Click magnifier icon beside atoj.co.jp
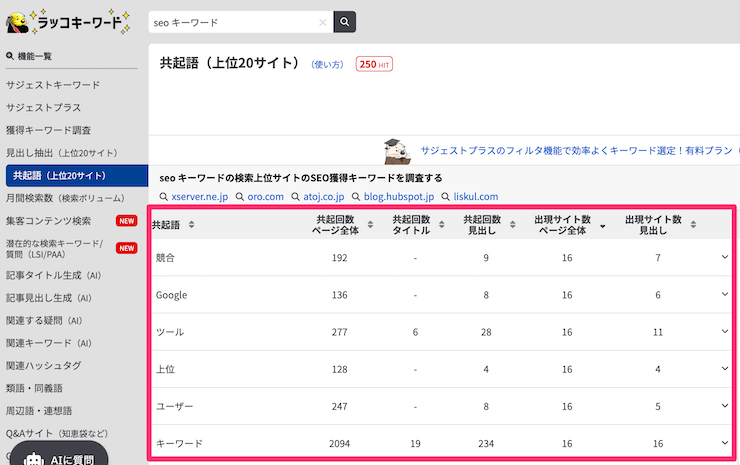The width and height of the screenshot is (740, 465). coord(295,196)
